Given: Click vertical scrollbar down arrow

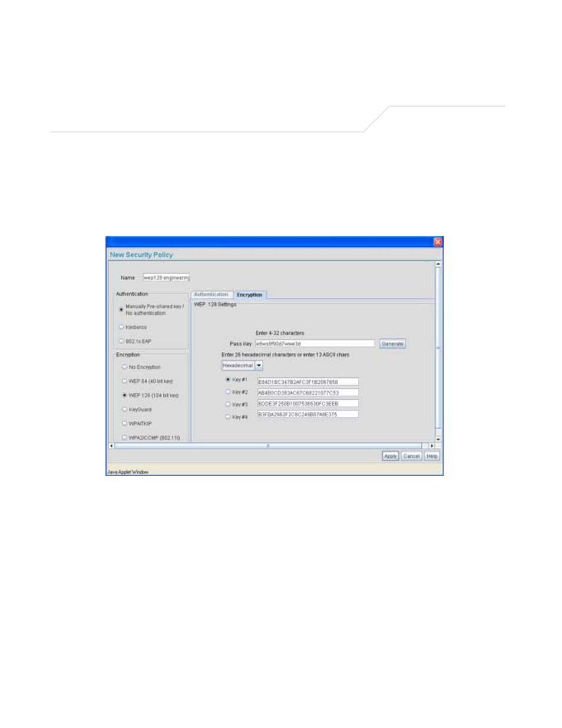Looking at the screenshot, I should pyautogui.click(x=438, y=440).
